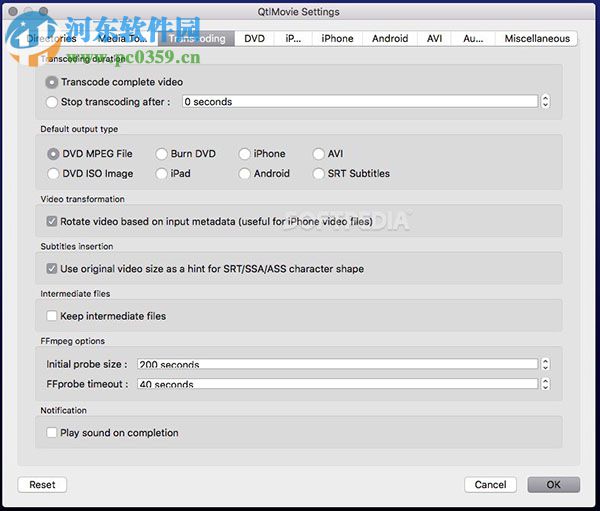Image resolution: width=600 pixels, height=511 pixels.
Task: Click the stop-after seconds input field
Action: click(x=360, y=102)
